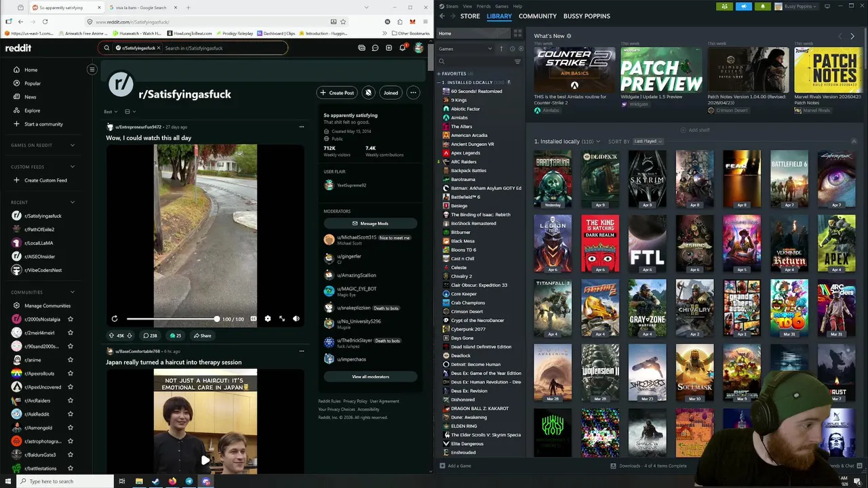Open Reddit user avatar menu
Viewport: 868px width, 488px height.
point(419,48)
